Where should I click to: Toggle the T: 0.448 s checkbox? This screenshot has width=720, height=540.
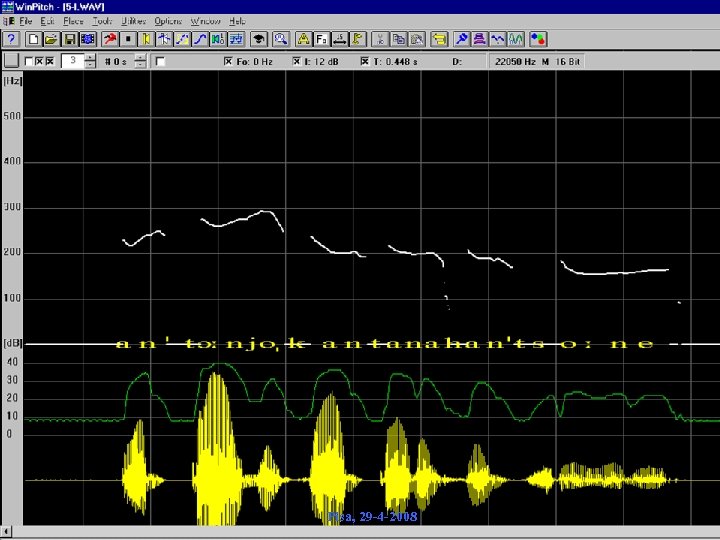tap(364, 62)
